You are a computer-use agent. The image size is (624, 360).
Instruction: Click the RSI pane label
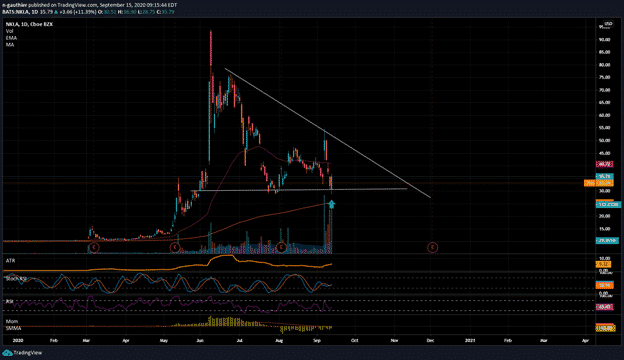click(x=9, y=302)
